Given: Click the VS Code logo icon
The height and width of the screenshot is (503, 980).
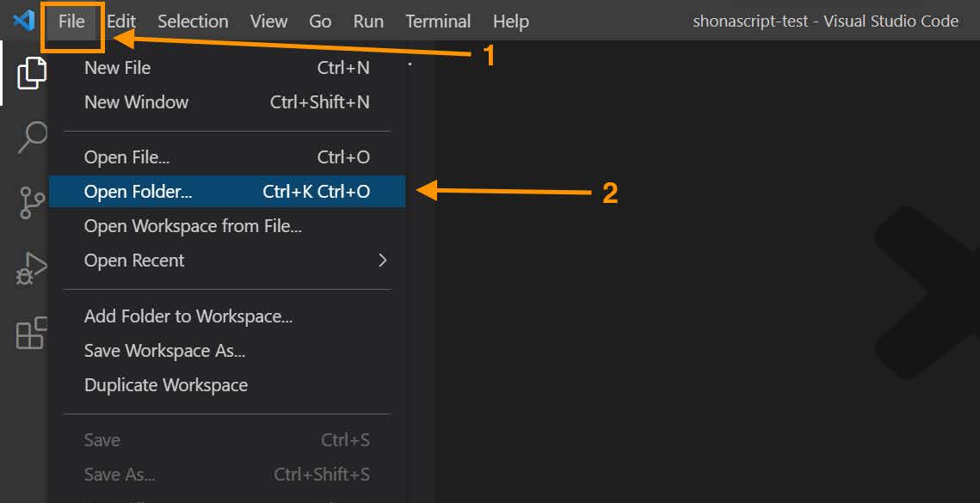Looking at the screenshot, I should pos(23,21).
